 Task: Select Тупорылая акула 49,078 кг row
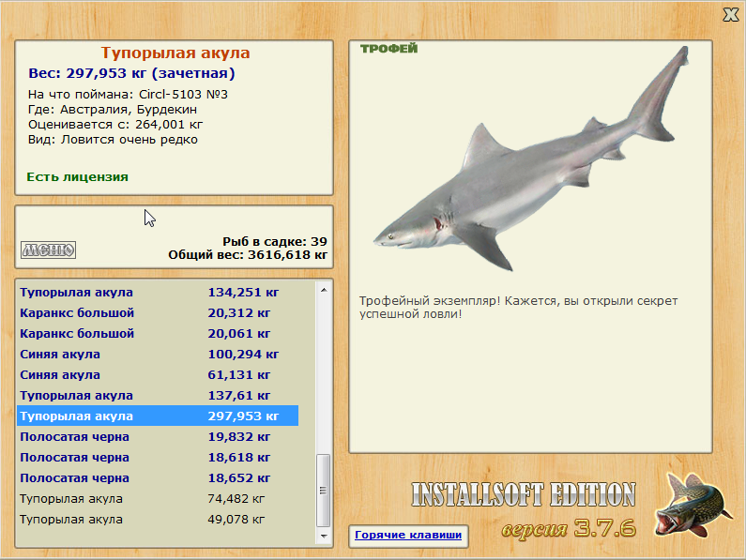pos(158,519)
